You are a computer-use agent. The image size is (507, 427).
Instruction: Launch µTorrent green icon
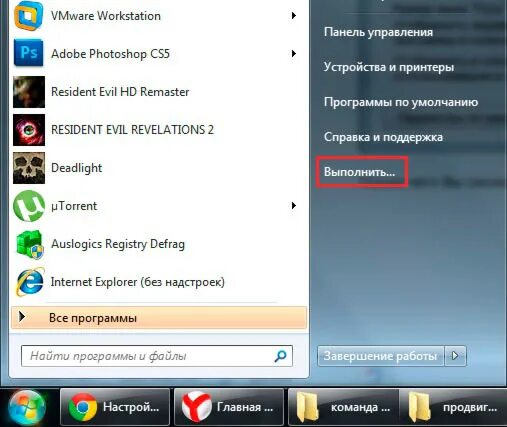click(x=29, y=206)
